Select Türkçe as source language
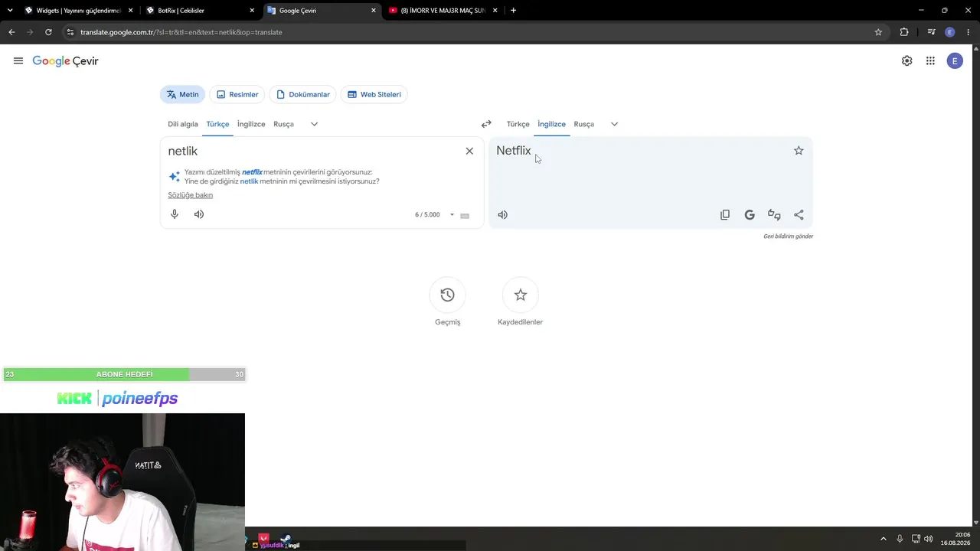This screenshot has width=980, height=551. 217,124
